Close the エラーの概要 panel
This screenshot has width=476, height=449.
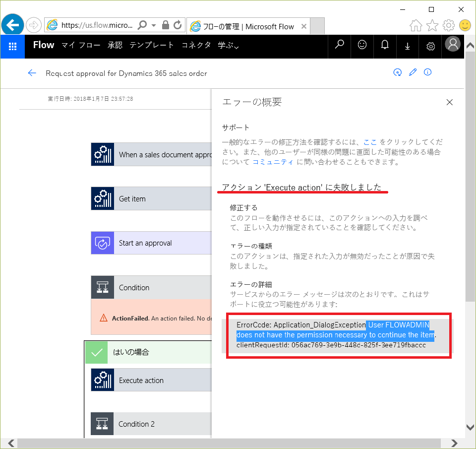pos(450,102)
